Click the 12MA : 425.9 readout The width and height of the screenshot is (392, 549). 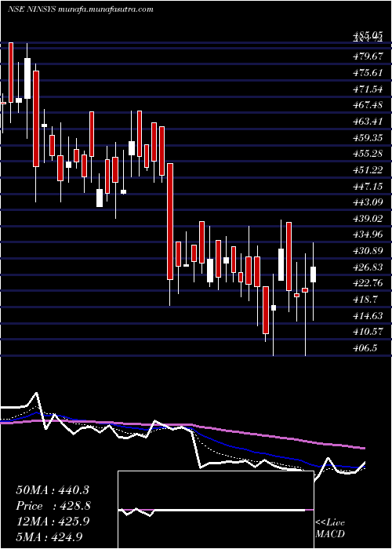click(x=53, y=522)
